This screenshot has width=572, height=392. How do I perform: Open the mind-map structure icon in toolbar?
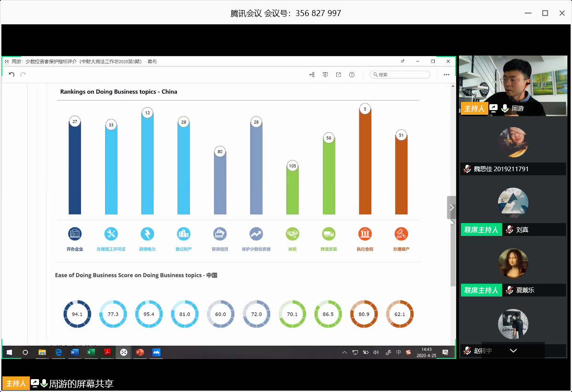pyautogui.click(x=312, y=75)
